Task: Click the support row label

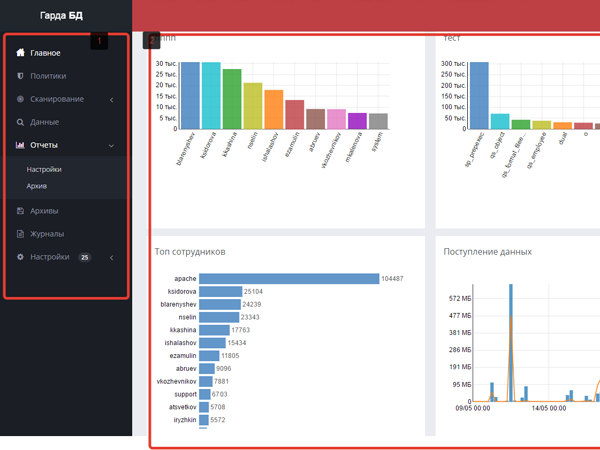Action: (186, 394)
